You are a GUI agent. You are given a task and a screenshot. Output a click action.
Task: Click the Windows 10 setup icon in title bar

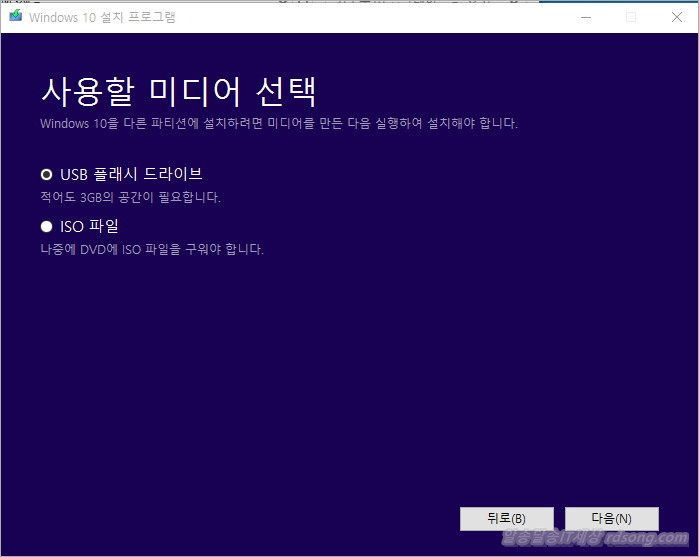pos(15,17)
